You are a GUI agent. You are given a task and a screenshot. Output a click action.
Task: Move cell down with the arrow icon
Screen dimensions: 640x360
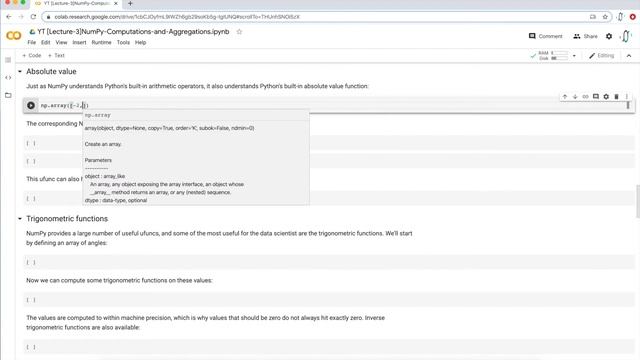tap(575, 97)
